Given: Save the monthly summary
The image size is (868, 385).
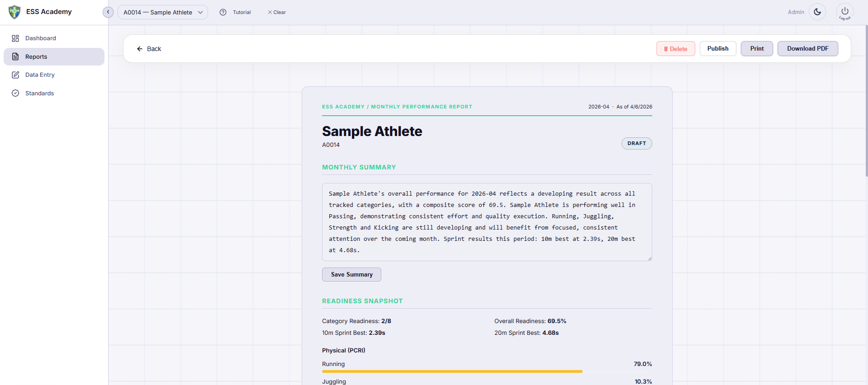Looking at the screenshot, I should [x=351, y=274].
